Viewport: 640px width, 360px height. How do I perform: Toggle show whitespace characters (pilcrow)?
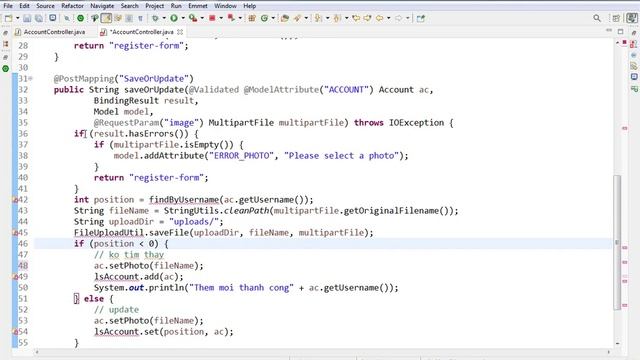pyautogui.click(x=140, y=18)
